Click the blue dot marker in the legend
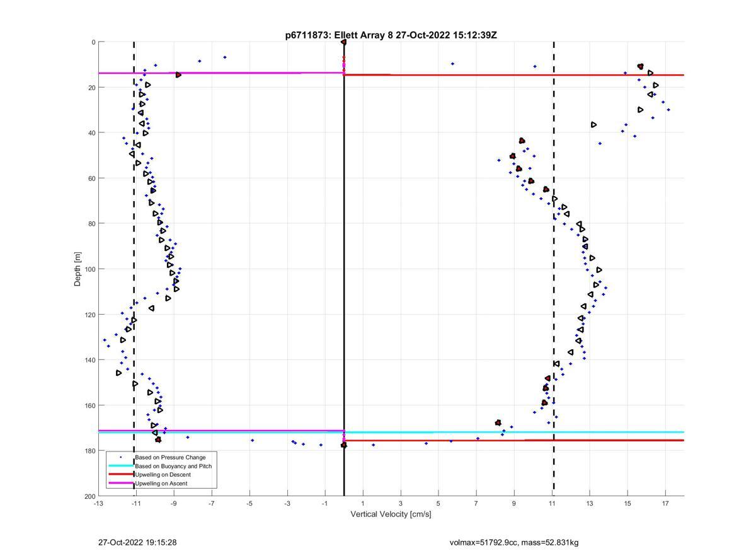 click(x=121, y=457)
